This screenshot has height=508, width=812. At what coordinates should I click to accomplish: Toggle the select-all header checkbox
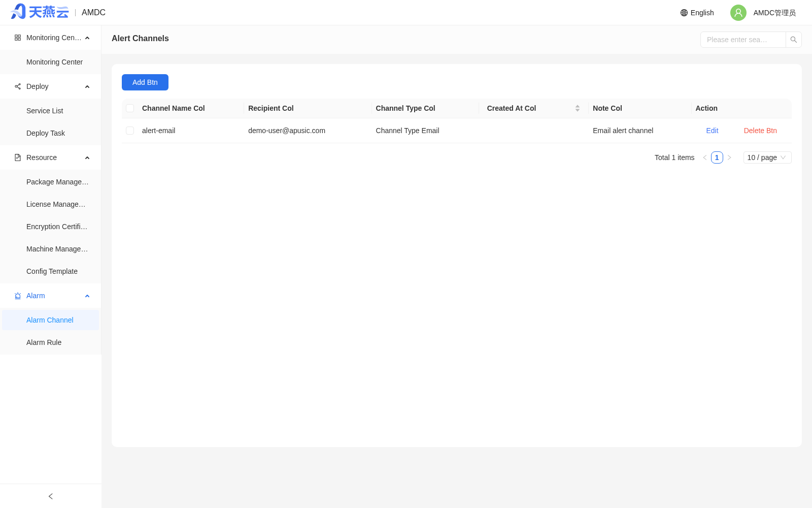(x=130, y=108)
